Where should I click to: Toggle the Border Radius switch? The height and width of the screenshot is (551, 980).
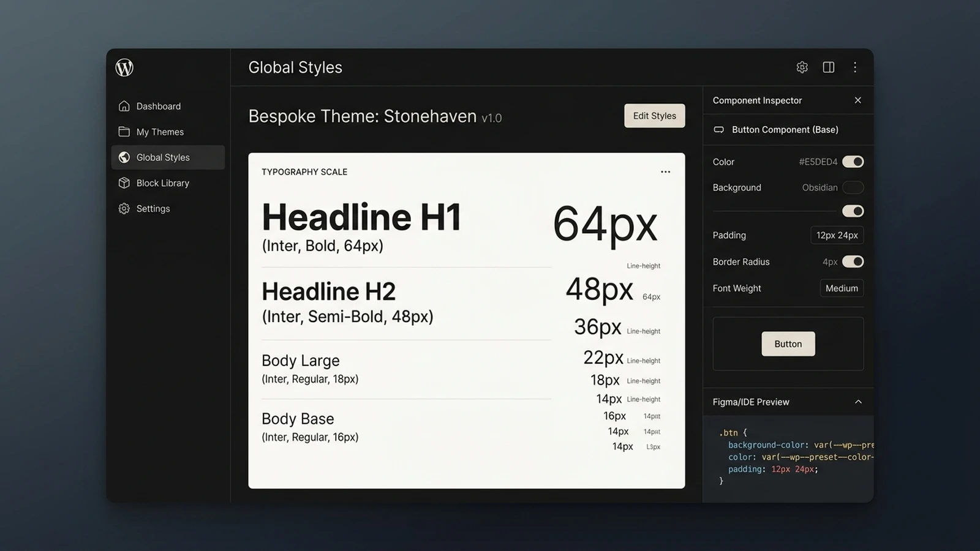click(x=853, y=261)
